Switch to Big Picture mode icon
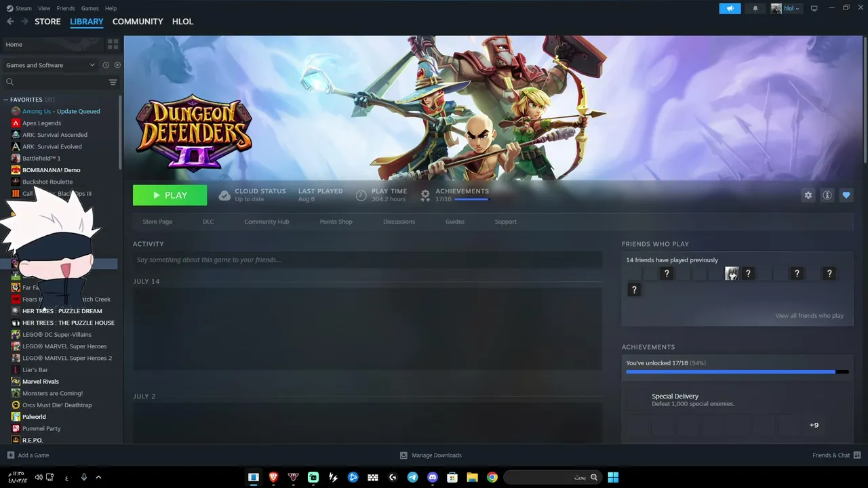 814,8
